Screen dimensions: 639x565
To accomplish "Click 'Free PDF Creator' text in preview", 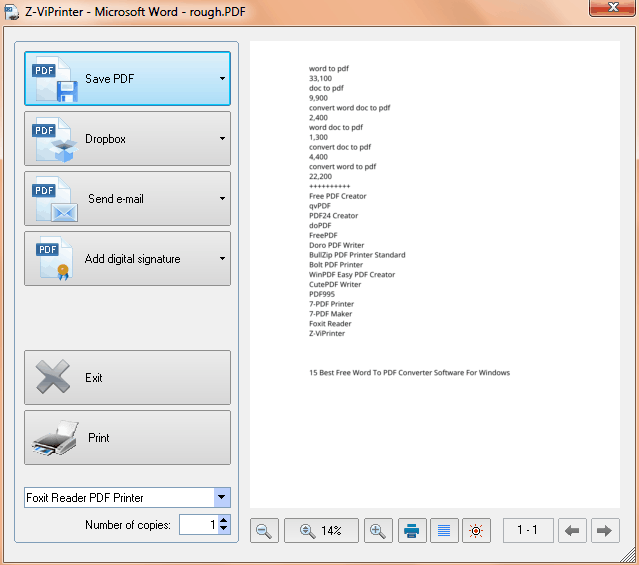I will tap(337, 196).
